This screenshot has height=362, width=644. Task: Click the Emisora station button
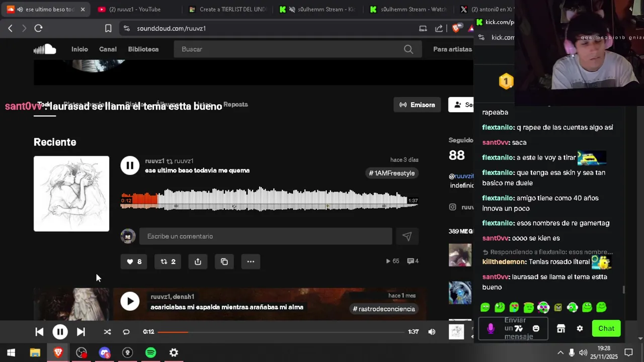(417, 105)
